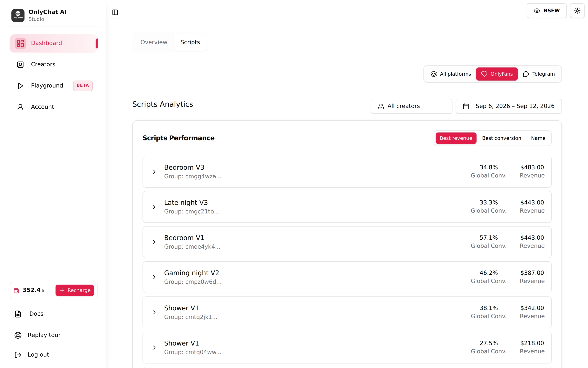This screenshot has width=588, height=368.
Task: Filter by OnlyFans platform
Action: pos(497,74)
